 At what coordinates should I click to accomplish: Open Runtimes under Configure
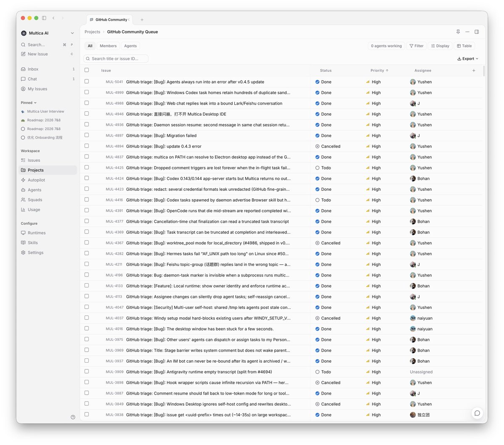tap(48, 233)
